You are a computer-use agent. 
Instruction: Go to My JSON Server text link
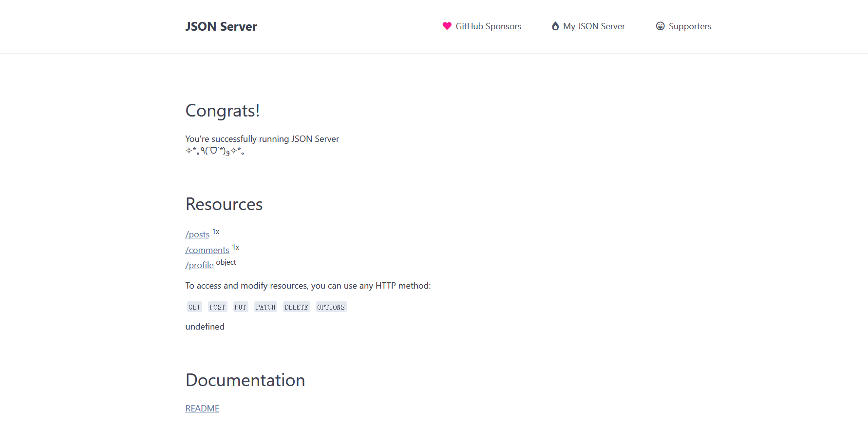pyautogui.click(x=594, y=26)
